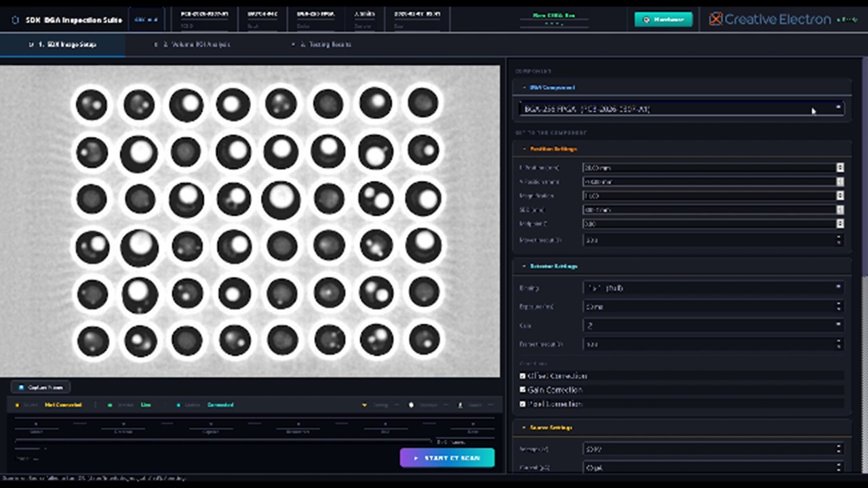The width and height of the screenshot is (868, 488).
Task: Toggle the Gain Correction checkbox
Action: (523, 390)
